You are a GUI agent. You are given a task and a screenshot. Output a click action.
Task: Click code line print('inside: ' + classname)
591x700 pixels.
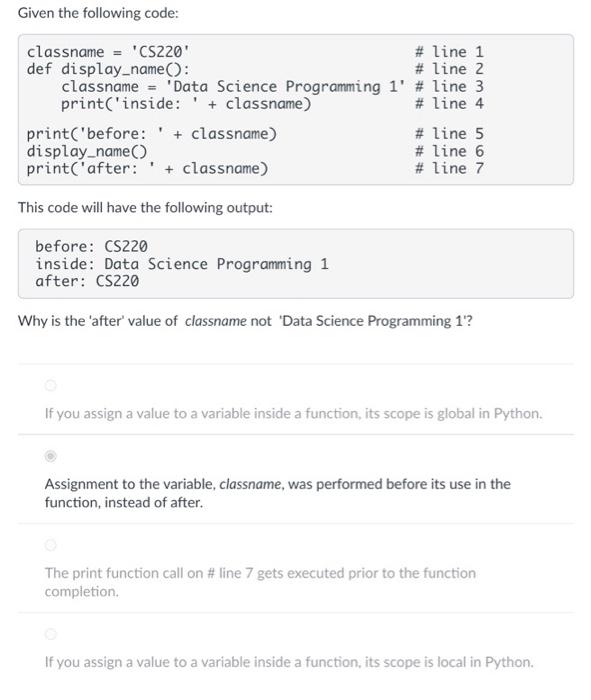pos(186,104)
